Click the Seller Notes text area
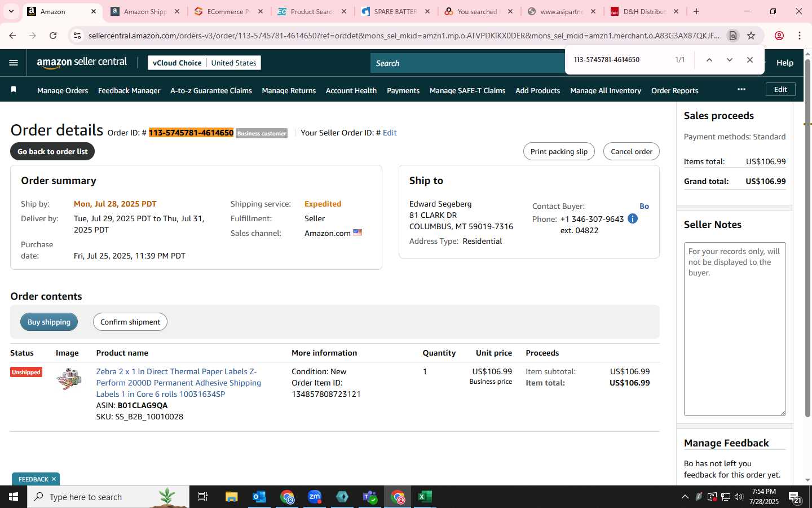This screenshot has height=508, width=812. coord(735,329)
